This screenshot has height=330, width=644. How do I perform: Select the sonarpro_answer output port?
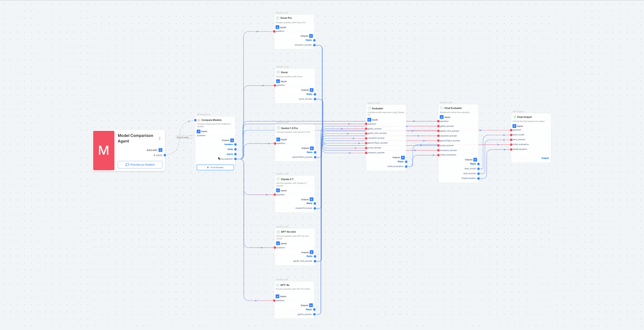314,45
